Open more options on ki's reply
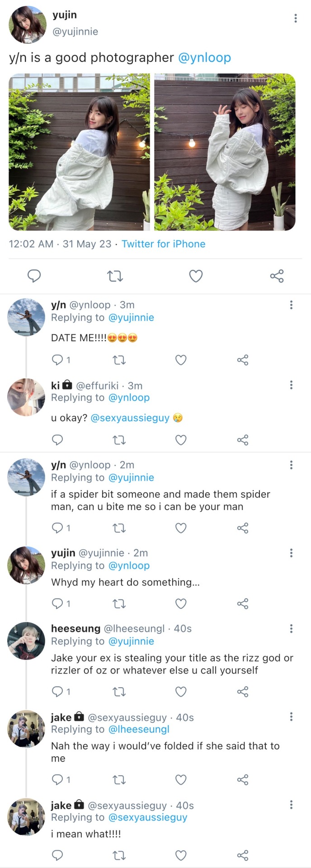Image resolution: width=311 pixels, height=868 pixels. point(291,385)
